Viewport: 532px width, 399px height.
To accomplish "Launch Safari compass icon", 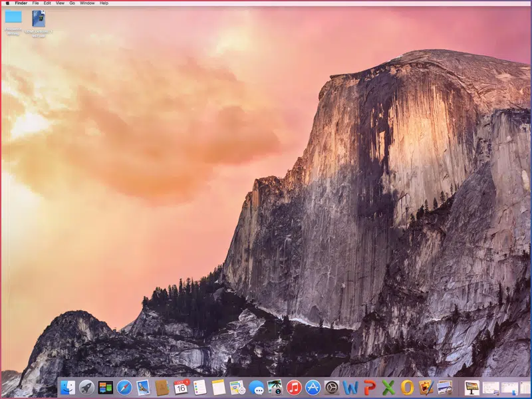I will coord(124,388).
